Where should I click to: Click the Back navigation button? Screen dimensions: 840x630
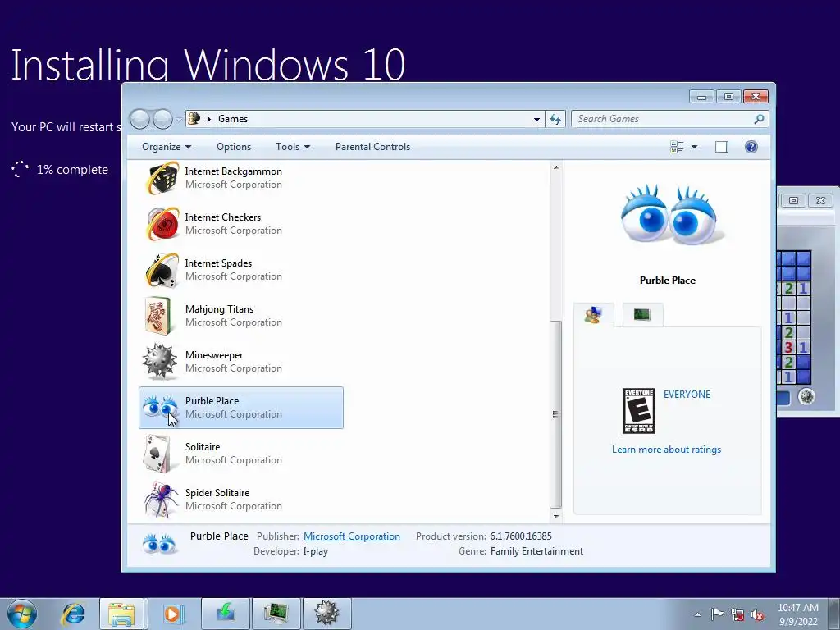[x=139, y=119]
